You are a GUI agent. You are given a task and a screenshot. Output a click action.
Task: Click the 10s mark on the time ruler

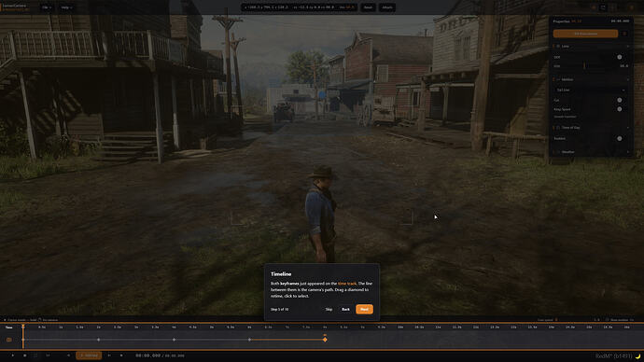[x=400, y=327]
